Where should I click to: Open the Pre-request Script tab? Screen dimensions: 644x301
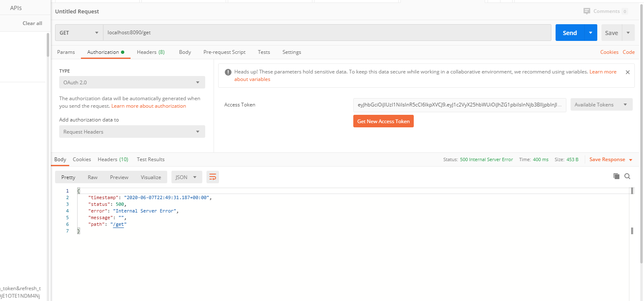pos(224,52)
